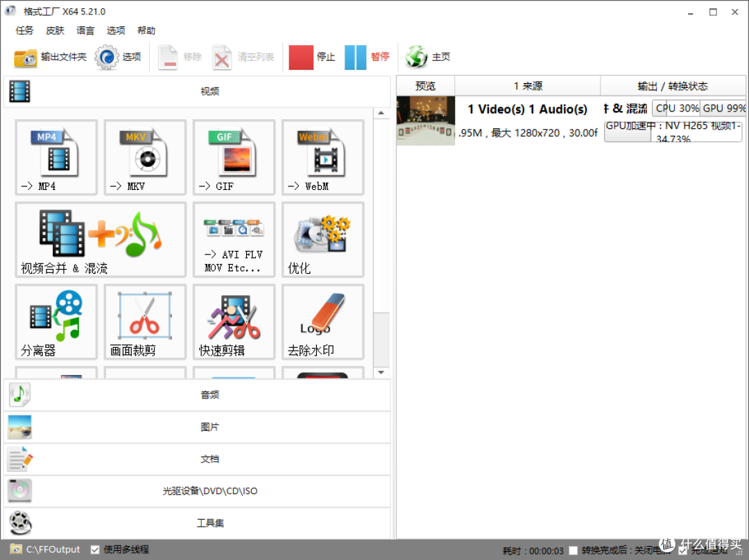Select the MKV conversion icon
749x560 pixels.
pos(145,157)
